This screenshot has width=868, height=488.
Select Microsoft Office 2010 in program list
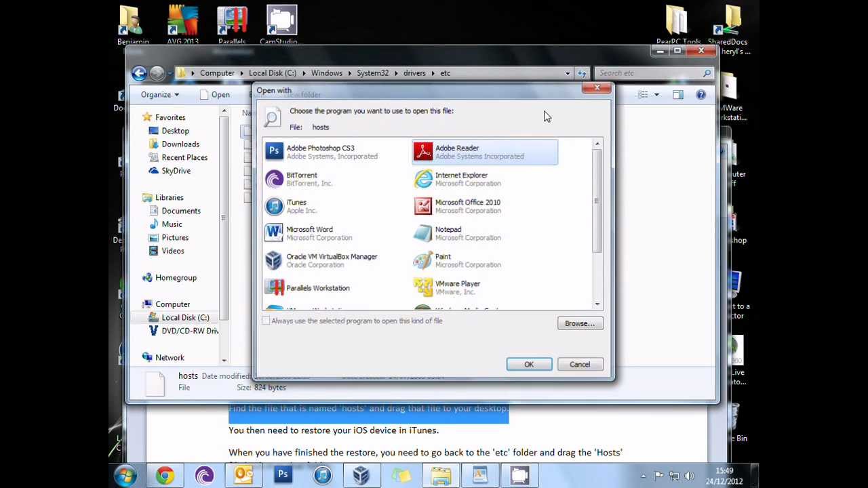pos(485,206)
